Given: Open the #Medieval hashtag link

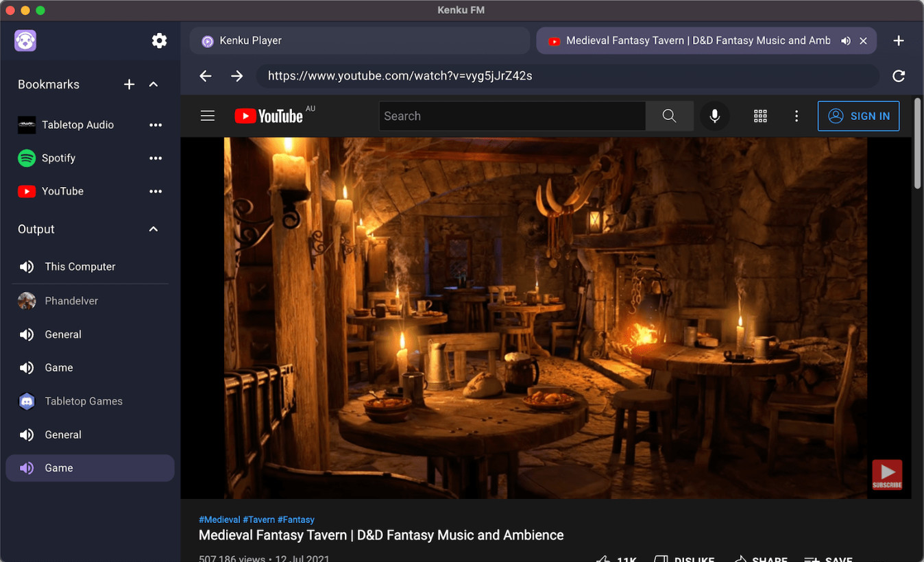Looking at the screenshot, I should click(x=219, y=520).
